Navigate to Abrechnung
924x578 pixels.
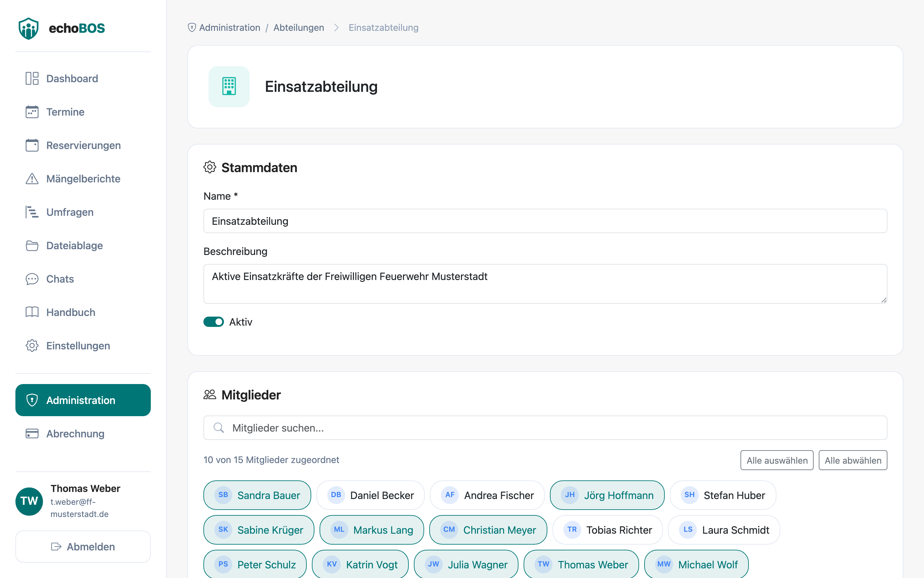point(83,433)
